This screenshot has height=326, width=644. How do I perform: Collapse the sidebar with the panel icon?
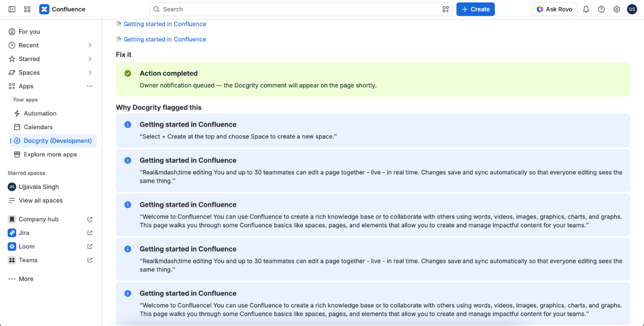[12, 9]
